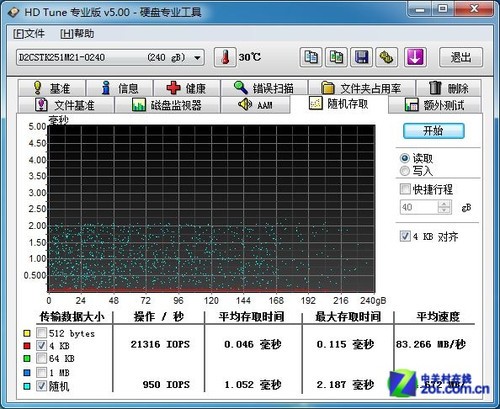Increase short stroke value with spinner arrow
The height and width of the screenshot is (409, 500).
[444, 204]
